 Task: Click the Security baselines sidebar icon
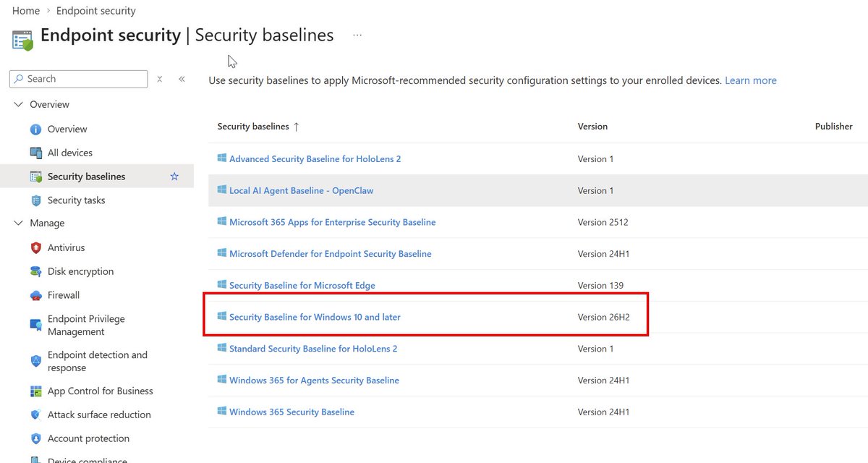pyautogui.click(x=36, y=177)
